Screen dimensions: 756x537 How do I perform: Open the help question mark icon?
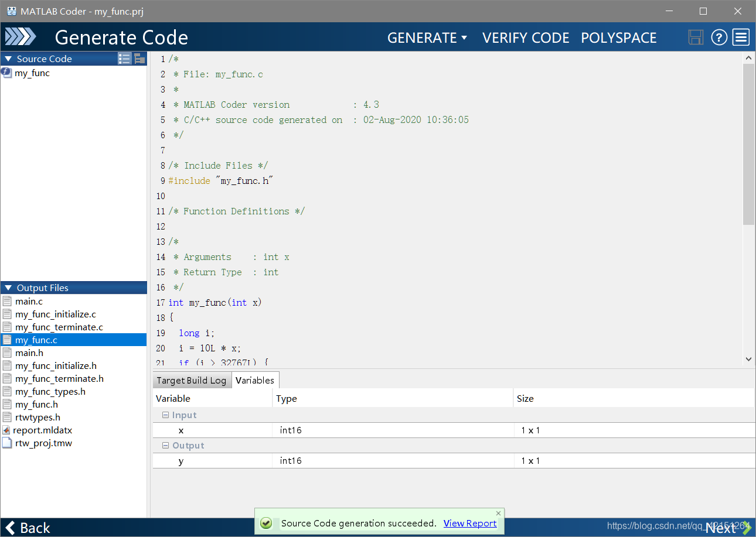tap(719, 37)
